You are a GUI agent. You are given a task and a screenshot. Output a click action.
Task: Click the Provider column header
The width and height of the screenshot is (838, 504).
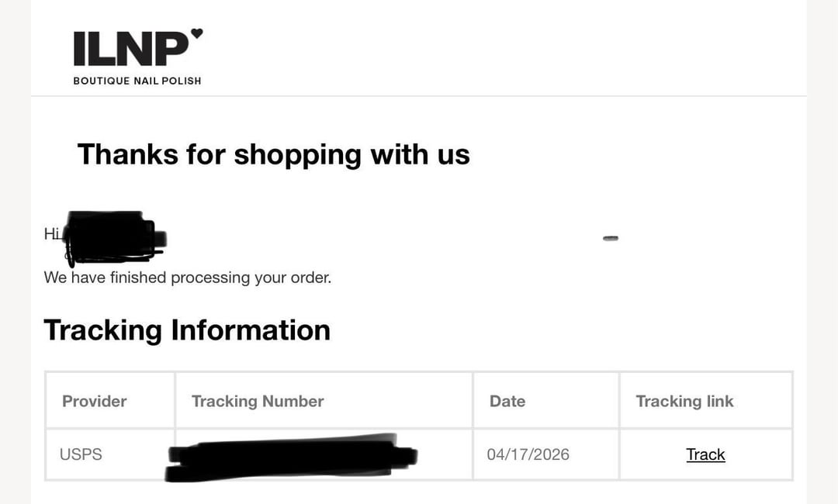(94, 401)
